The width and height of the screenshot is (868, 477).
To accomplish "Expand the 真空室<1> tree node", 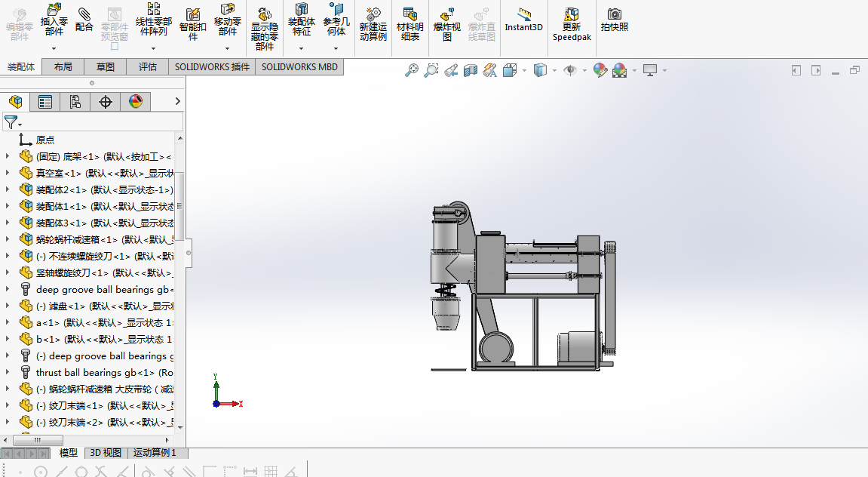I will [x=8, y=173].
